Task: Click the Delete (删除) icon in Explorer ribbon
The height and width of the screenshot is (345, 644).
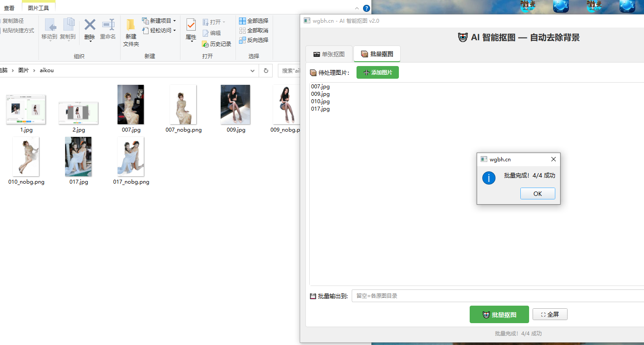Action: tap(90, 25)
